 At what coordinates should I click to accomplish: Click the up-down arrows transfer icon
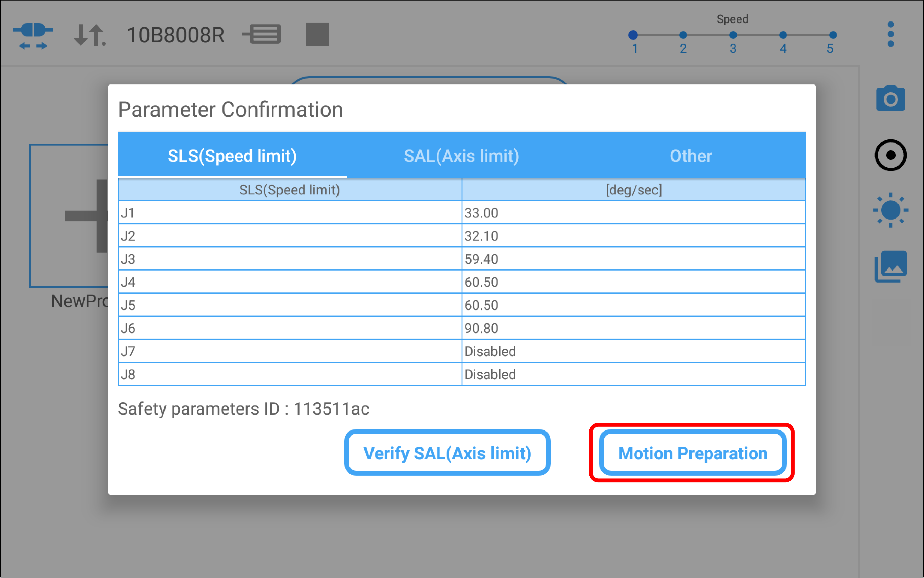(x=90, y=35)
